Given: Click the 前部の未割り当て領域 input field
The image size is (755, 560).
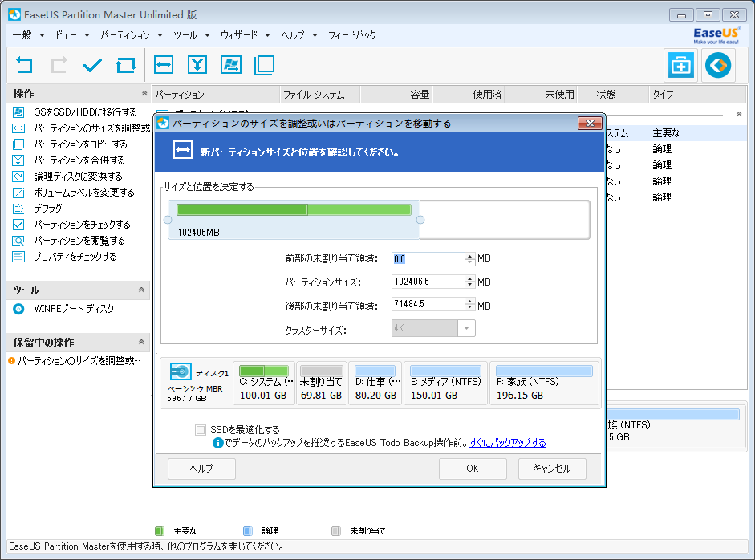Looking at the screenshot, I should [x=428, y=259].
